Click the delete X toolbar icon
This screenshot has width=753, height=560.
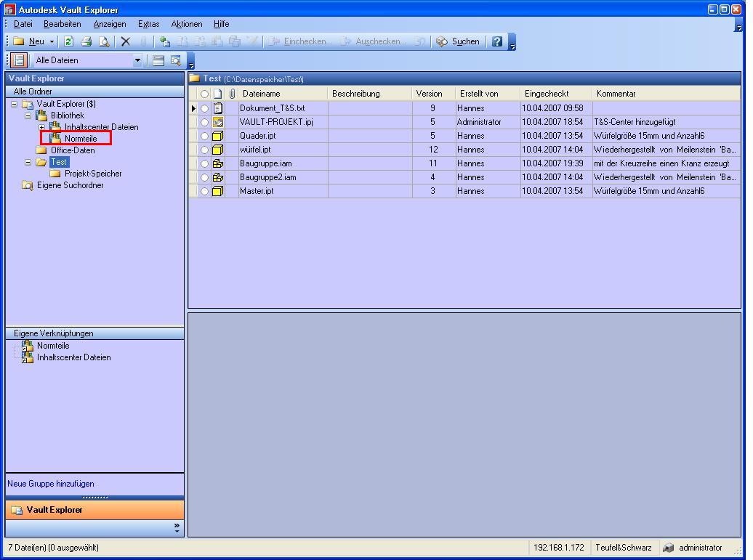[x=126, y=41]
